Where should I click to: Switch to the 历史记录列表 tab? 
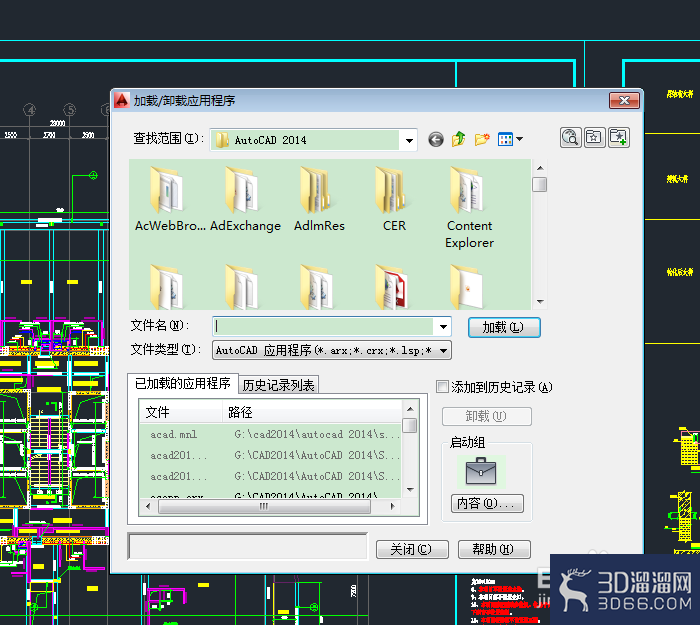279,385
